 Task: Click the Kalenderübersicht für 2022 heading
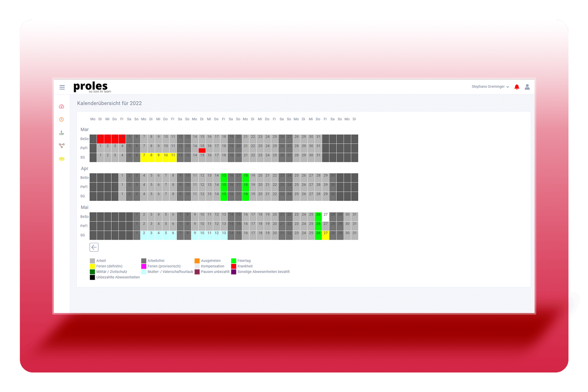(109, 103)
